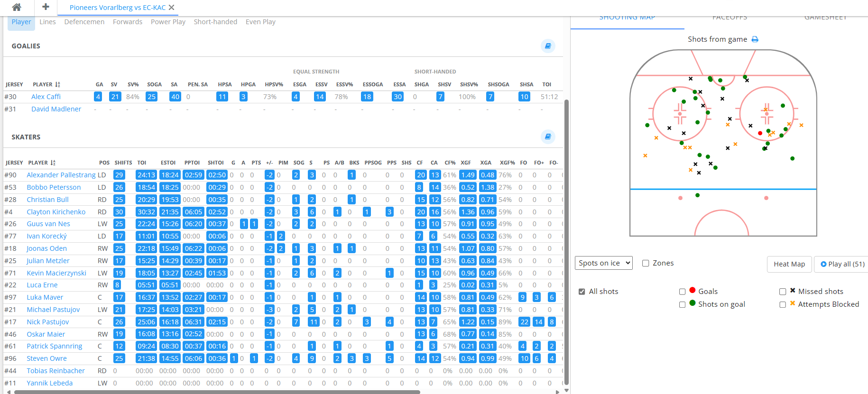Sort skaters by Player column icon
Viewport: 868px width, 394px height.
(x=53, y=163)
